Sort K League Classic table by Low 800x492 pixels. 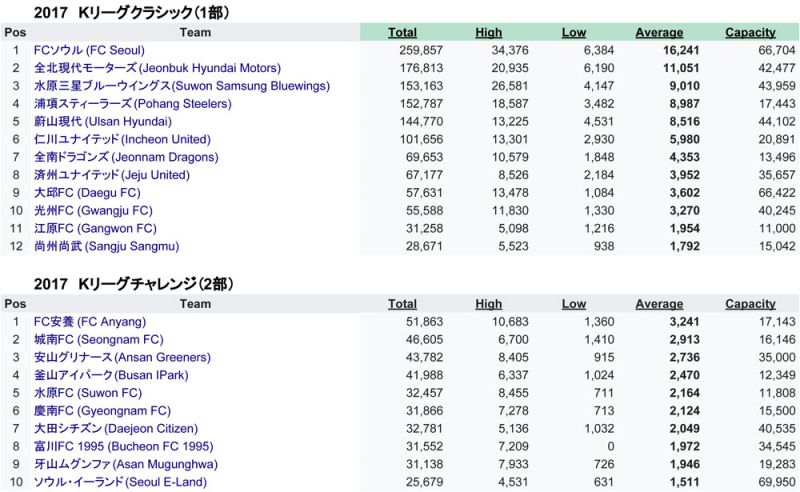coord(574,33)
